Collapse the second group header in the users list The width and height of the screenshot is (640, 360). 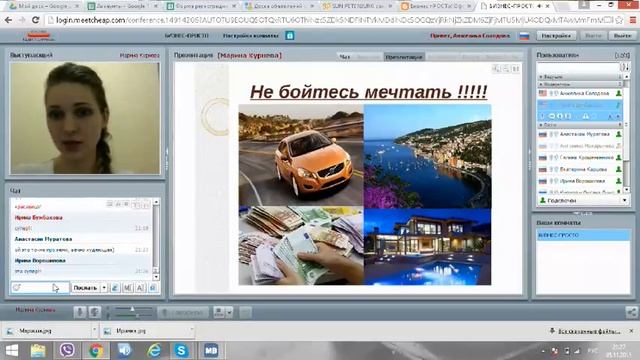[x=579, y=84]
